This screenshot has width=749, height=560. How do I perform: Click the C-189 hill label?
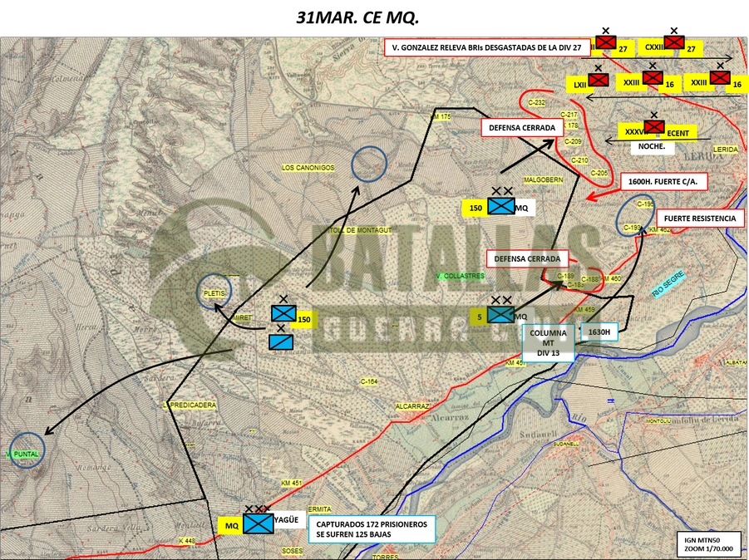[565, 276]
